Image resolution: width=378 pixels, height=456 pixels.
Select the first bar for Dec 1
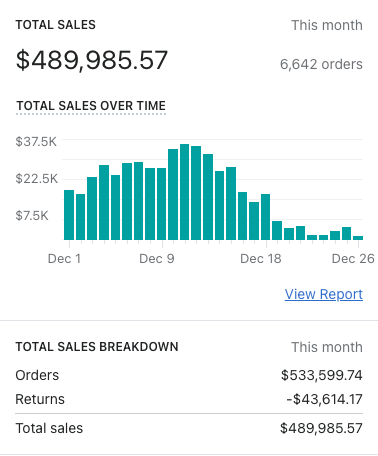click(x=69, y=215)
